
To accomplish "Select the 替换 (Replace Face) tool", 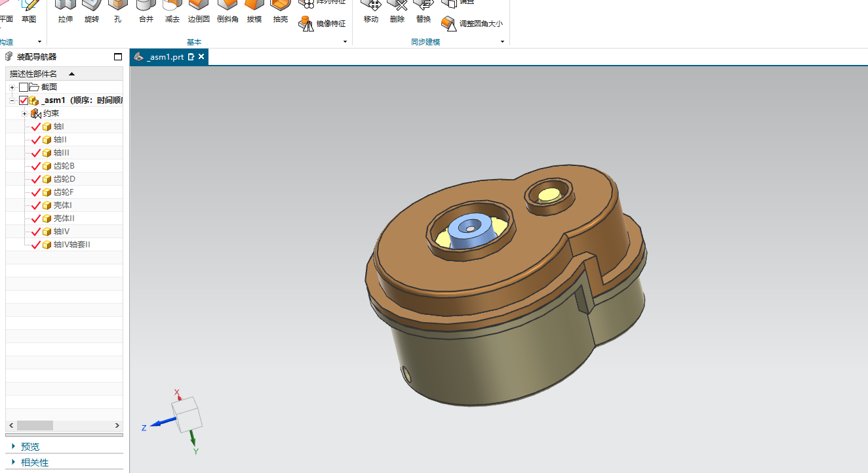I will (424, 12).
